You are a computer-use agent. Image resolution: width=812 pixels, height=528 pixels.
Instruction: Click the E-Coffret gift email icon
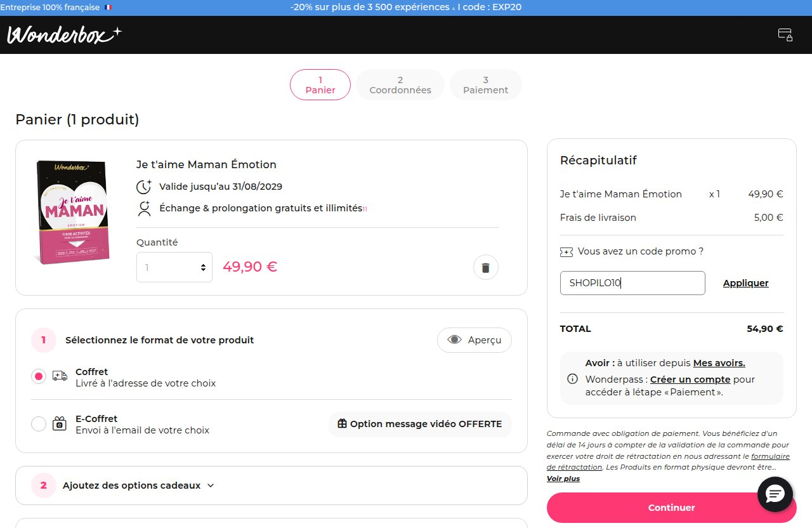(x=60, y=423)
